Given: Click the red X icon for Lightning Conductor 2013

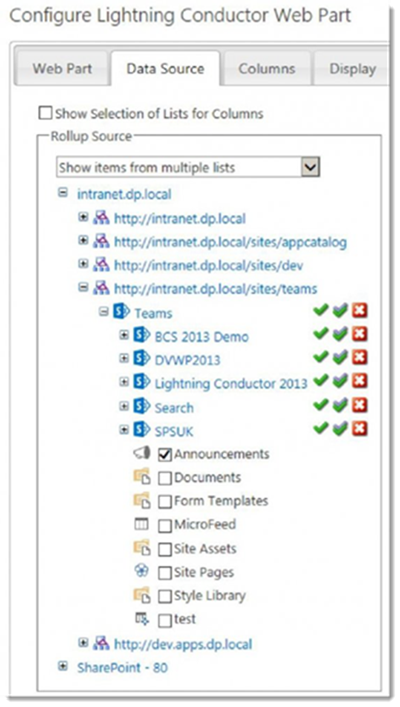Looking at the screenshot, I should (360, 381).
